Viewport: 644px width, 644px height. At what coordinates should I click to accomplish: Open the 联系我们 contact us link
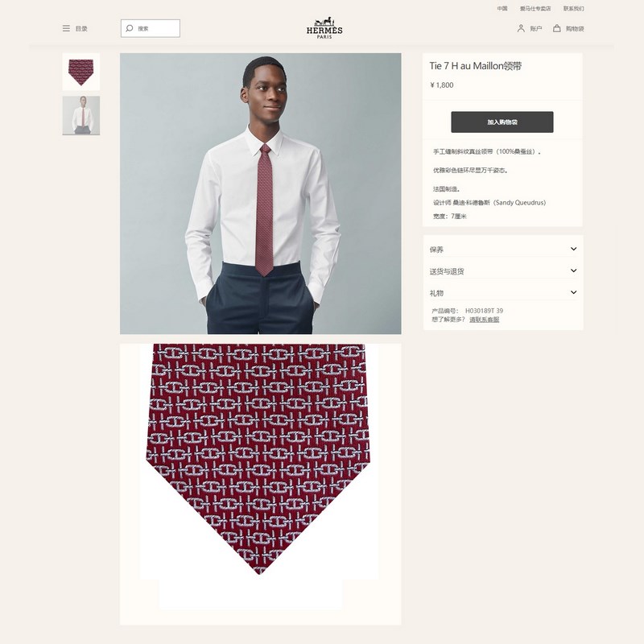pos(573,8)
